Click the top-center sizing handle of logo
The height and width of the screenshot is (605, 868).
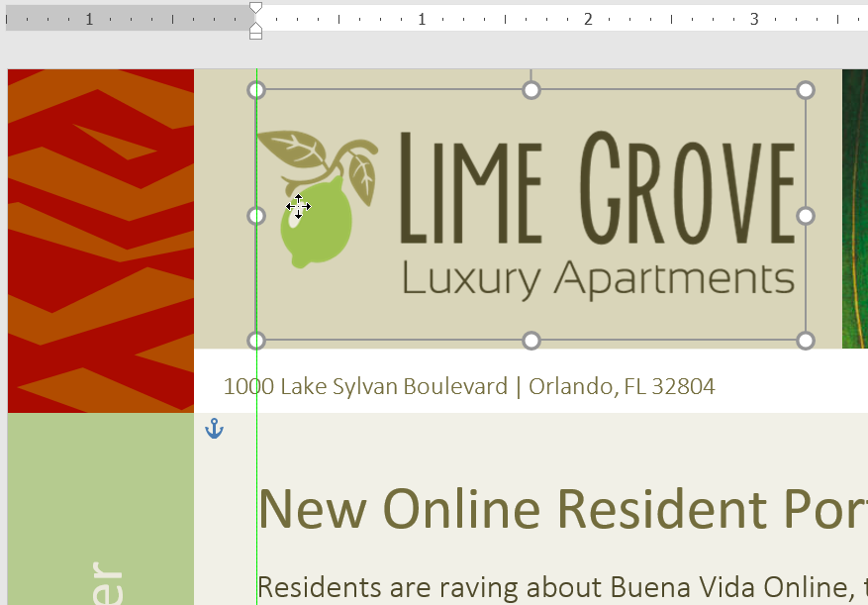pos(531,90)
